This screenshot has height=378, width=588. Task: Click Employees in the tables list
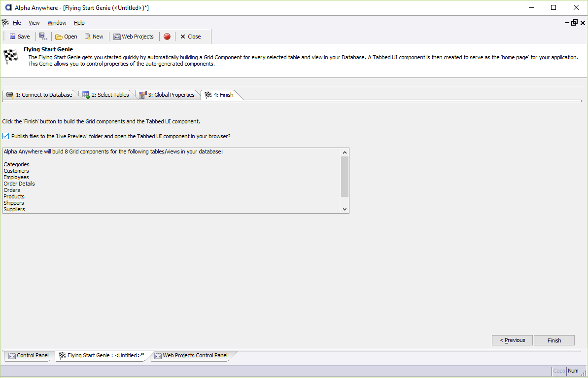click(x=16, y=177)
